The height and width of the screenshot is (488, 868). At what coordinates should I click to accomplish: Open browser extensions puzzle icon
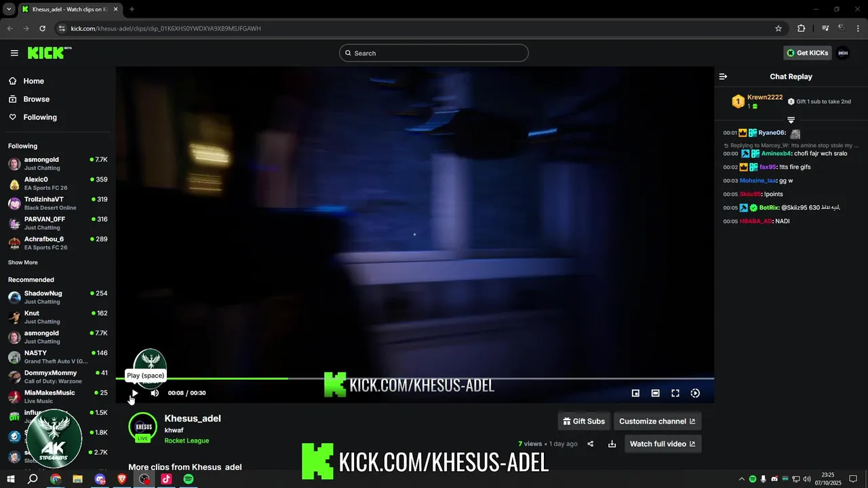click(x=802, y=28)
